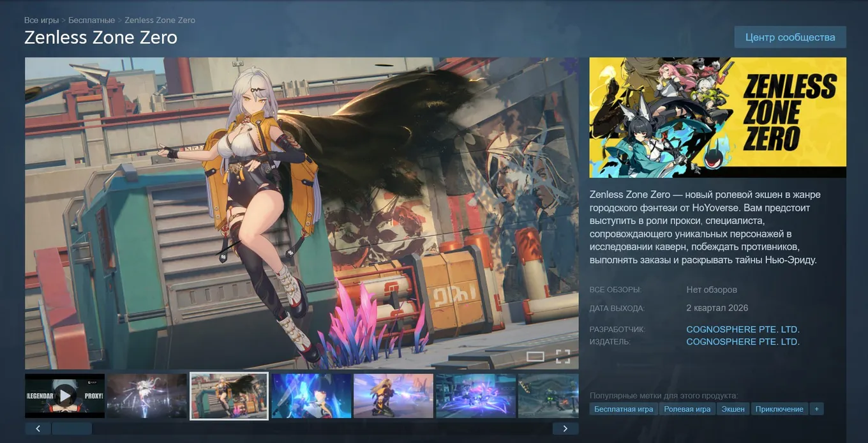This screenshot has width=868, height=443.
Task: Select the Бесплатная игра tag
Action: (x=624, y=409)
